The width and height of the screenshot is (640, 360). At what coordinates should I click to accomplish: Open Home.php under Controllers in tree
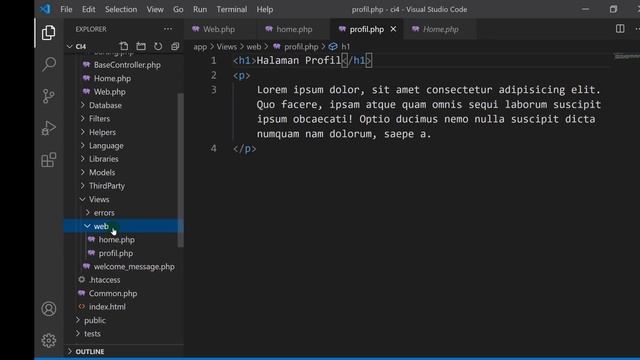[x=112, y=78]
